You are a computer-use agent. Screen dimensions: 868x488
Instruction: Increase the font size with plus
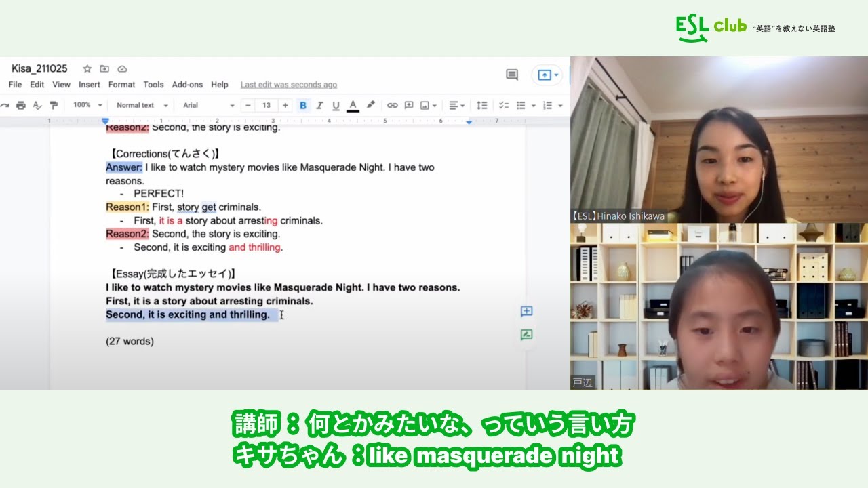(285, 105)
